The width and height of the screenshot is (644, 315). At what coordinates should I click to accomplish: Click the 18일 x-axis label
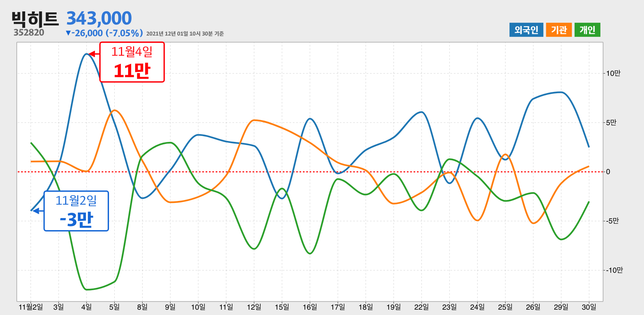pos(366,307)
